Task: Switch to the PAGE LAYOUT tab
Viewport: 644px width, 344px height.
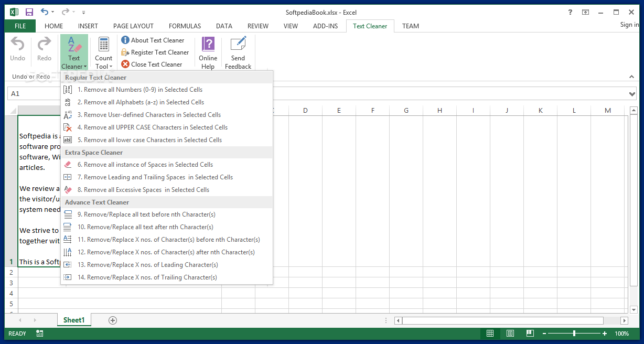Action: 134,26
